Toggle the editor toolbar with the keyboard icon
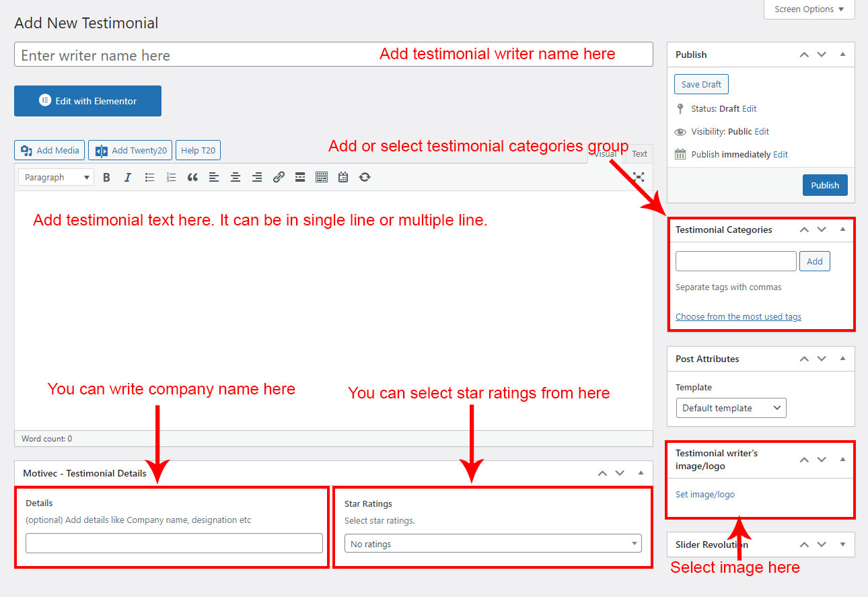 pos(322,178)
